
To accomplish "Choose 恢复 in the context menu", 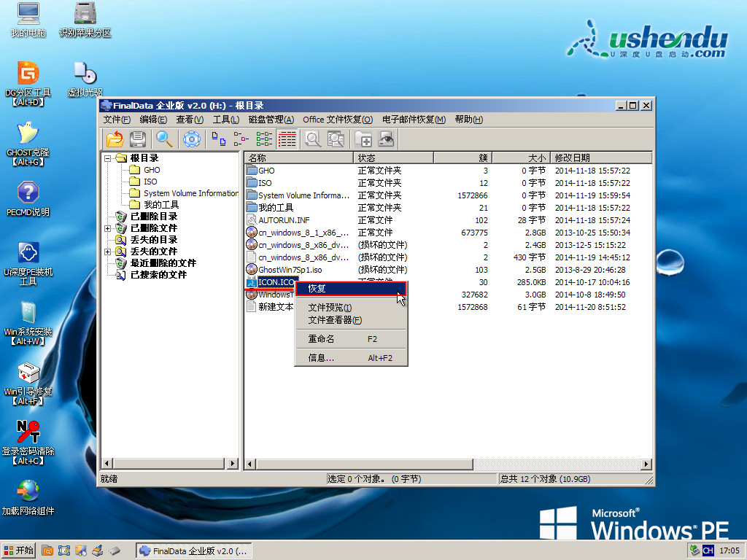I will [351, 289].
